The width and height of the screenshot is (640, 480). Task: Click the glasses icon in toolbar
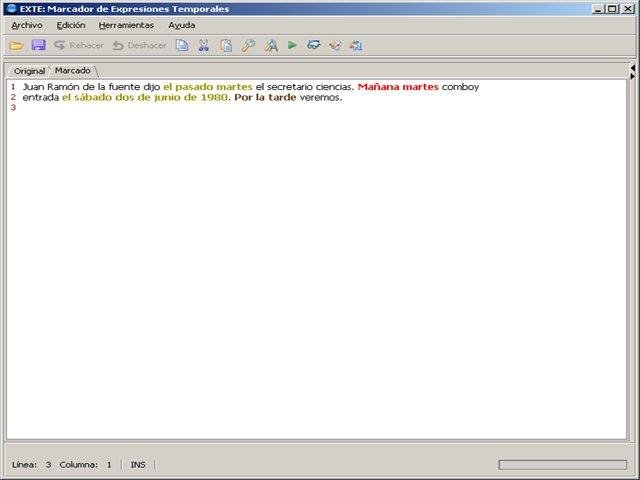pyautogui.click(x=314, y=45)
